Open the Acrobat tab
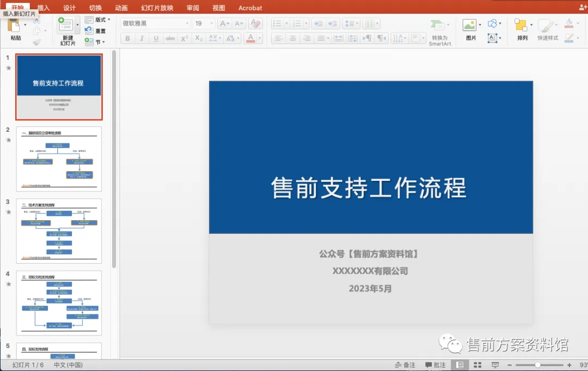 [x=250, y=8]
